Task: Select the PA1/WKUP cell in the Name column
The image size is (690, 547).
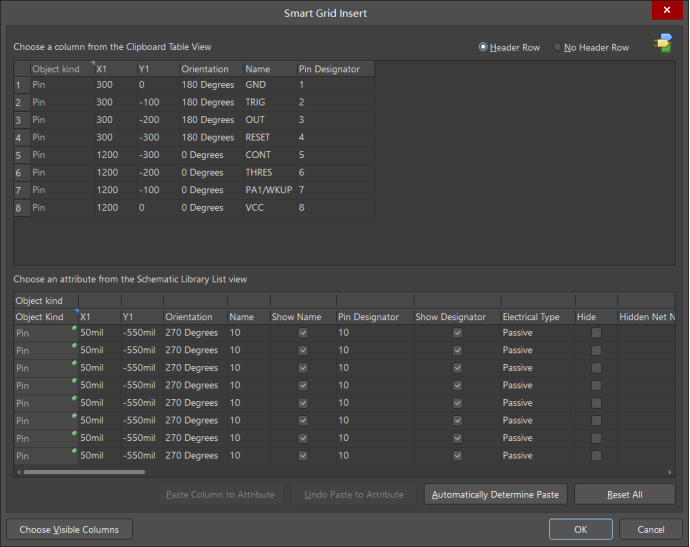Action: coord(268,190)
